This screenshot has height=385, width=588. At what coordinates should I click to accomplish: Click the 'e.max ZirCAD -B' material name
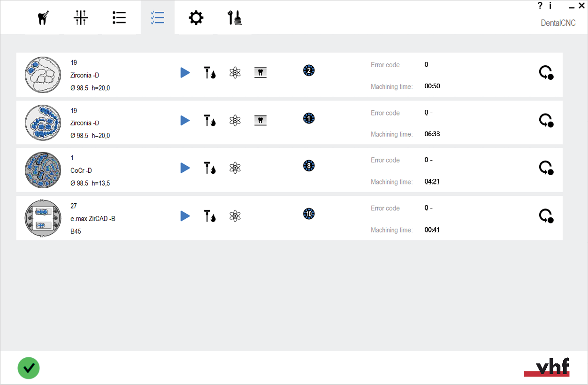[x=93, y=218]
